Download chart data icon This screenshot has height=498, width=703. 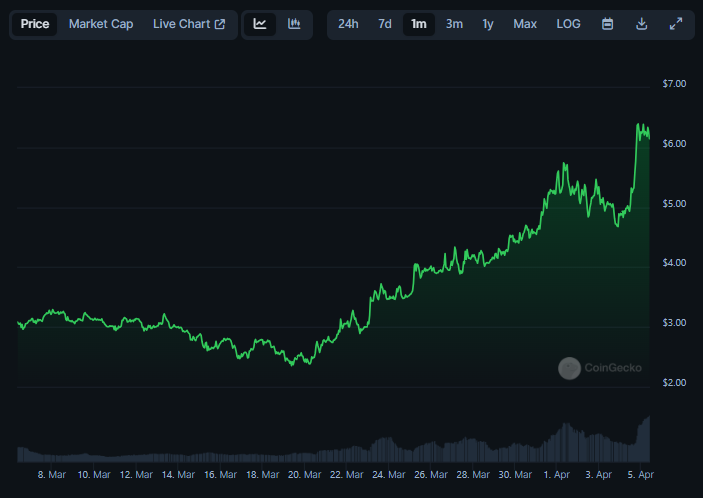pyautogui.click(x=642, y=24)
